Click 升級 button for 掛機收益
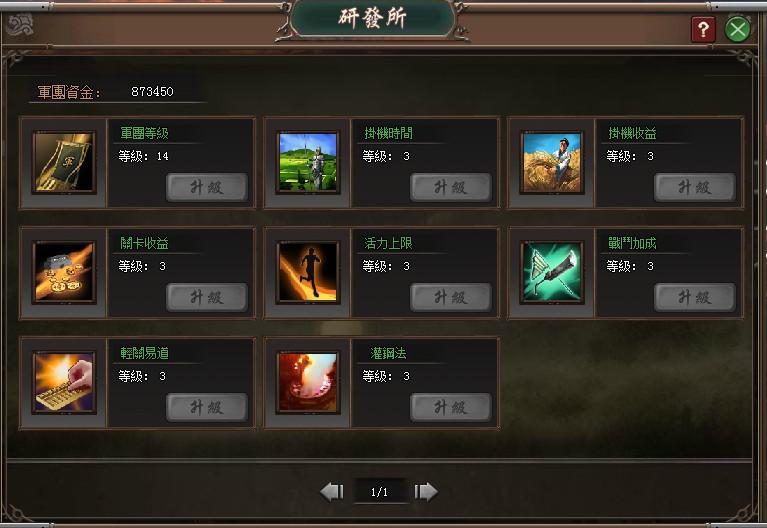 695,187
